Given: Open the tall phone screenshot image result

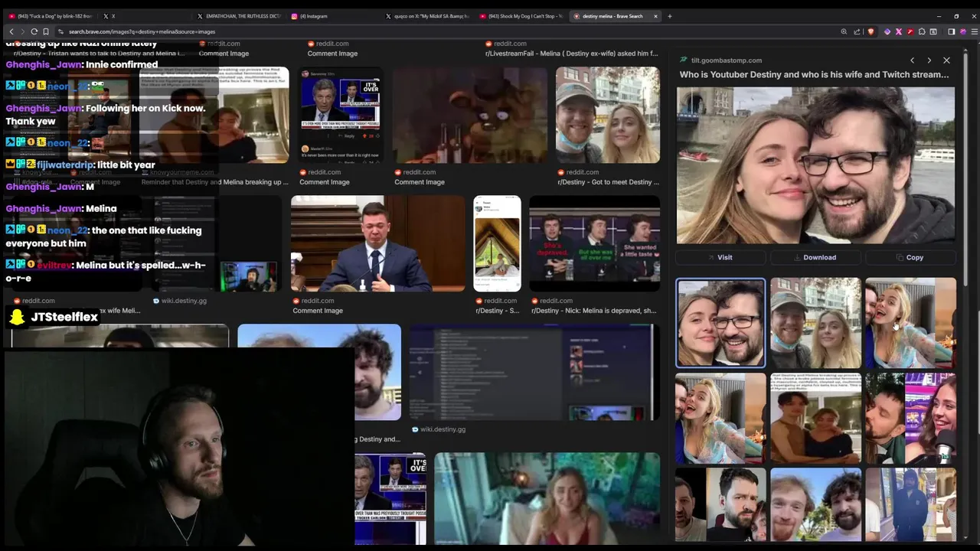Looking at the screenshot, I should (x=497, y=243).
